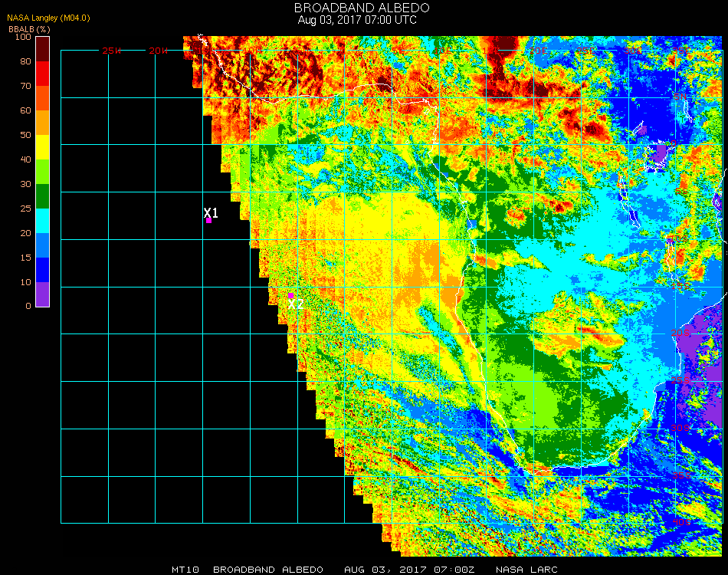Click the colorbar value "30"
The image size is (728, 575).
(25, 185)
